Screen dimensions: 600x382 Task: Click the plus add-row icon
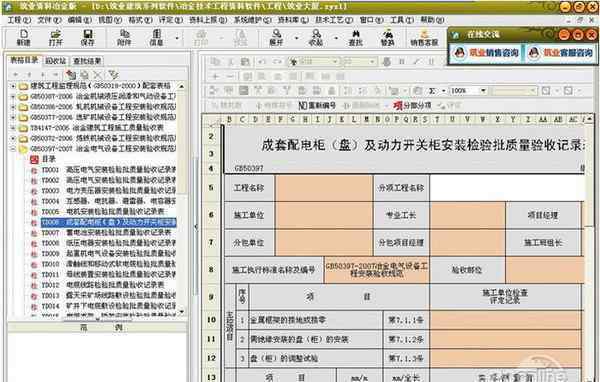point(215,76)
